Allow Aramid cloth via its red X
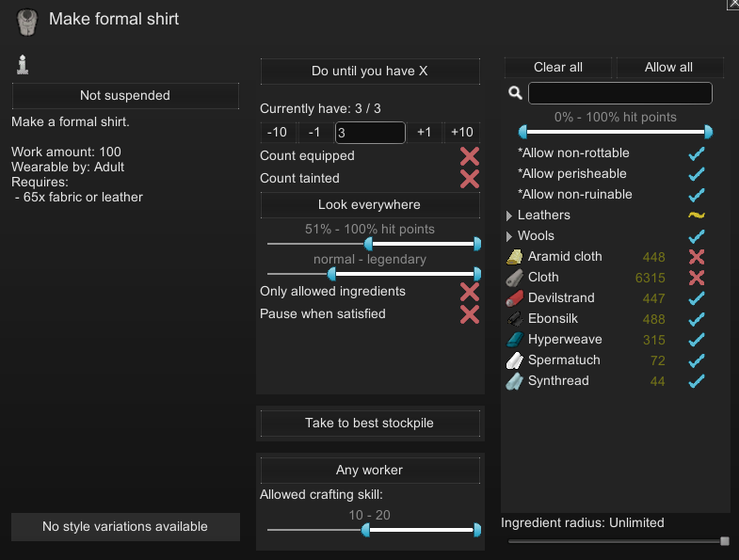 point(697,257)
